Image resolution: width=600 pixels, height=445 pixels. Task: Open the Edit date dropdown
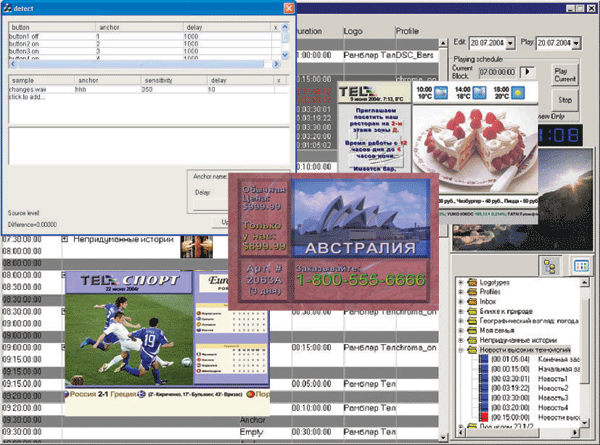coord(510,43)
